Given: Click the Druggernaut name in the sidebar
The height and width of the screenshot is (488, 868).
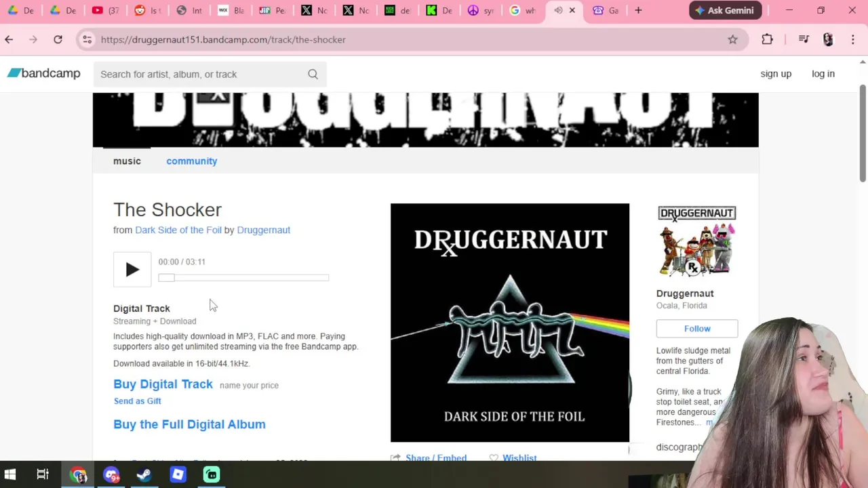Looking at the screenshot, I should [x=685, y=293].
